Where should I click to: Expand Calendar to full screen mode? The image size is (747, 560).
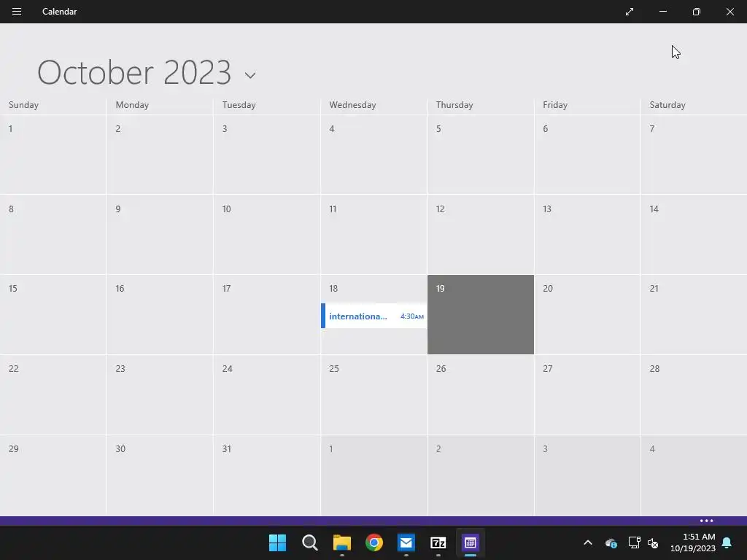(x=630, y=12)
